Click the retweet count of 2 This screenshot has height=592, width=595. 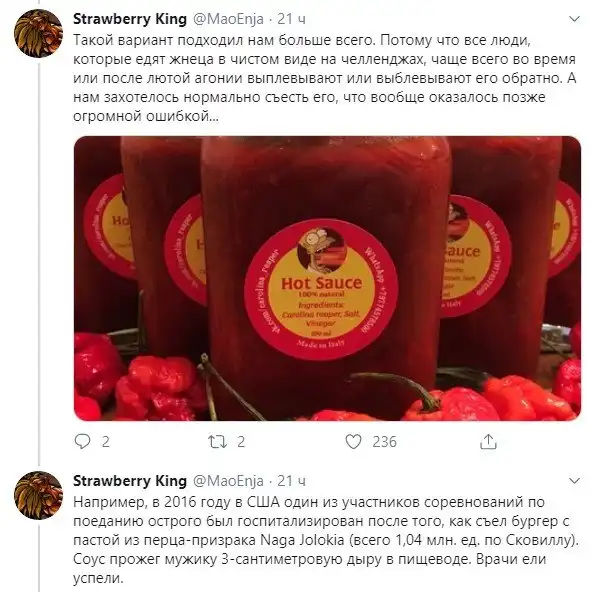click(x=241, y=442)
